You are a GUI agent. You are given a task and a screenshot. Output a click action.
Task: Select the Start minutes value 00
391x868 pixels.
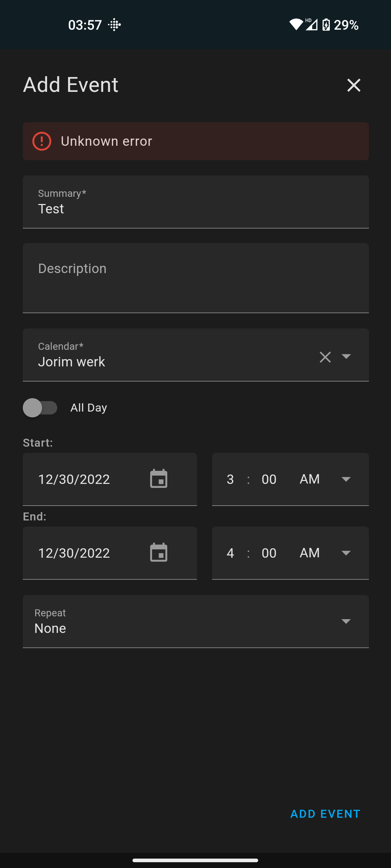coord(269,479)
